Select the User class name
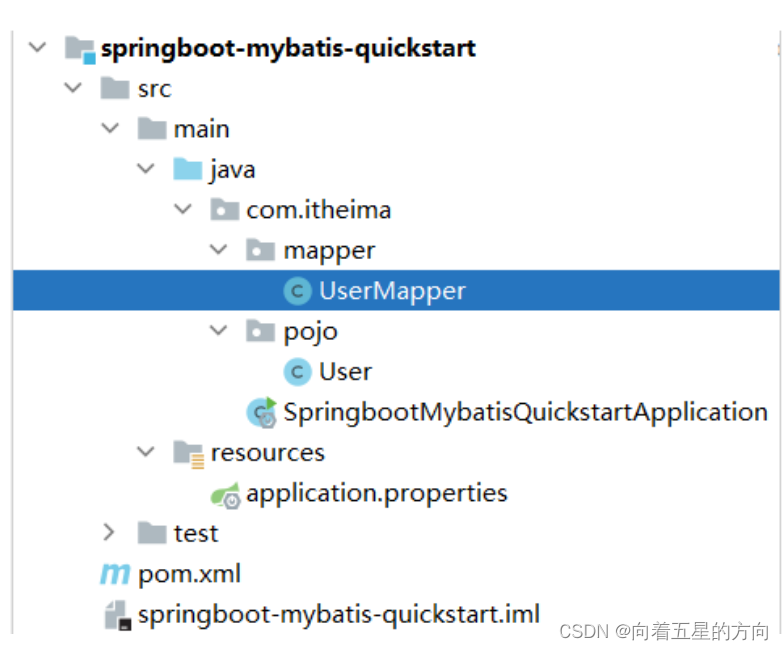Image resolution: width=783 pixels, height=650 pixels. (346, 372)
